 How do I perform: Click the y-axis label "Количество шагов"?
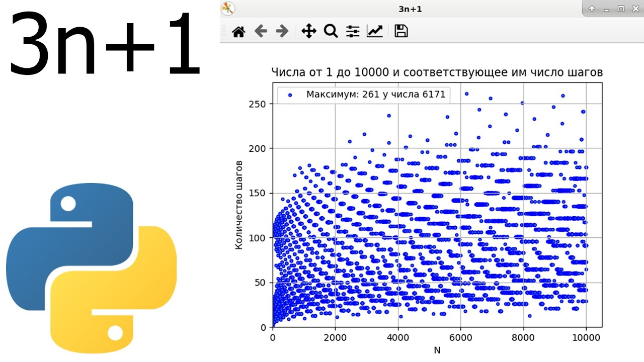click(239, 205)
